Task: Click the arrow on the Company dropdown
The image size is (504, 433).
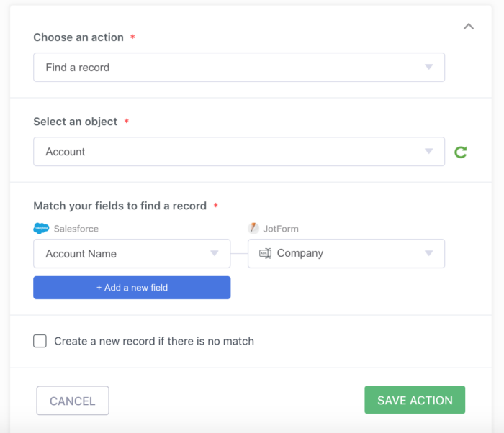Action: pos(429,253)
